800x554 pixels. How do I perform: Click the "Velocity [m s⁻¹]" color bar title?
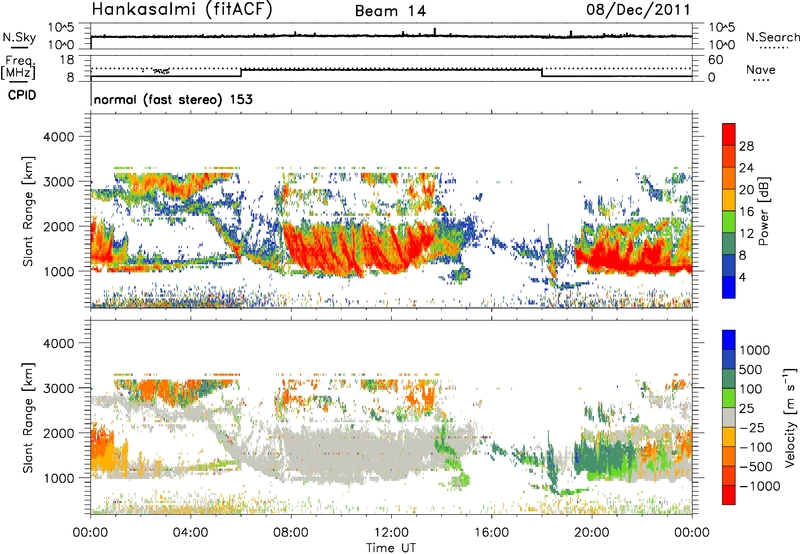[790, 417]
